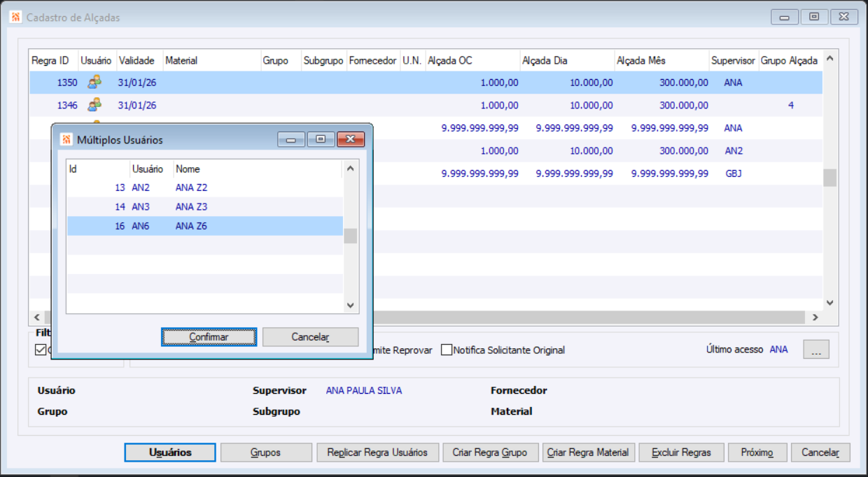Click supervisor GBJ cell

[x=733, y=173]
